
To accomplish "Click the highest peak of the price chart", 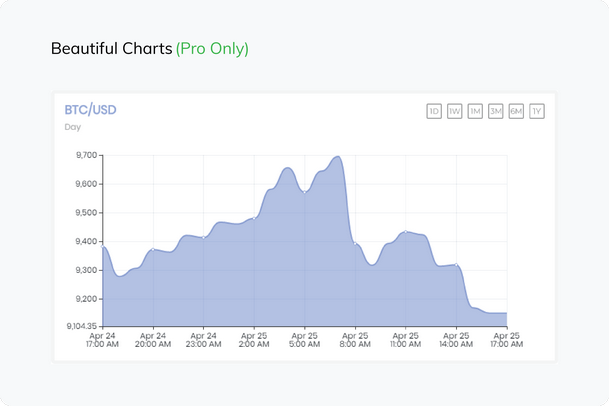I will tap(338, 157).
